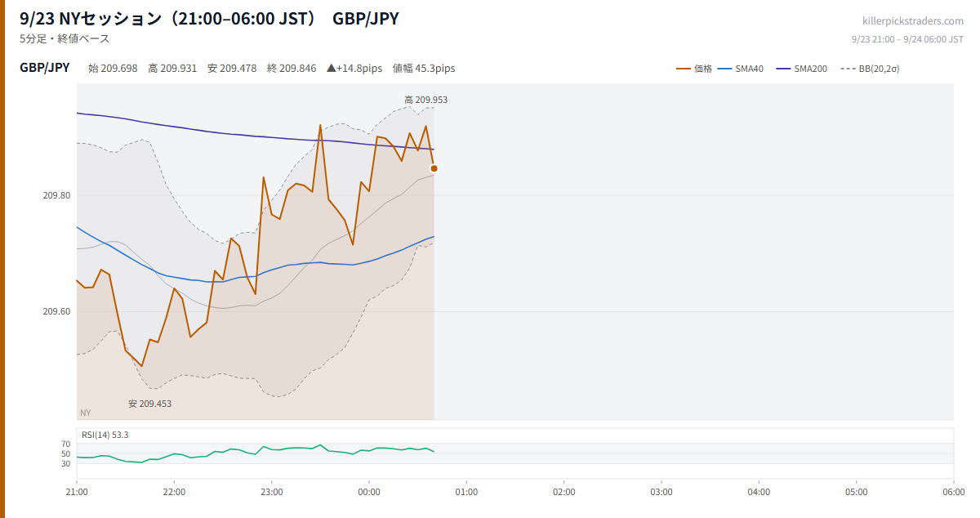The height and width of the screenshot is (518, 980).
Task: Click the 始 209.698 open value
Action: click(x=113, y=69)
